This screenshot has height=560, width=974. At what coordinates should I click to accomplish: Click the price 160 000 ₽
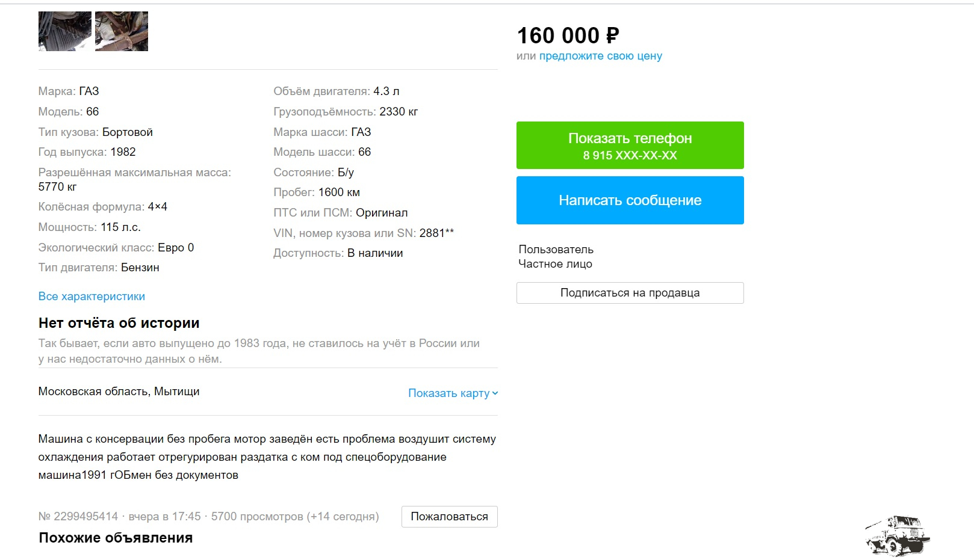tap(568, 35)
